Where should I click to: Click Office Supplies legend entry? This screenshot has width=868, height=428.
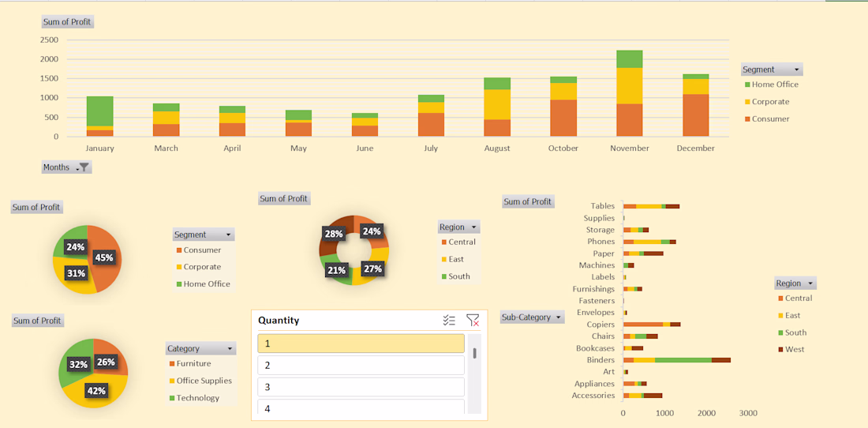click(x=200, y=381)
